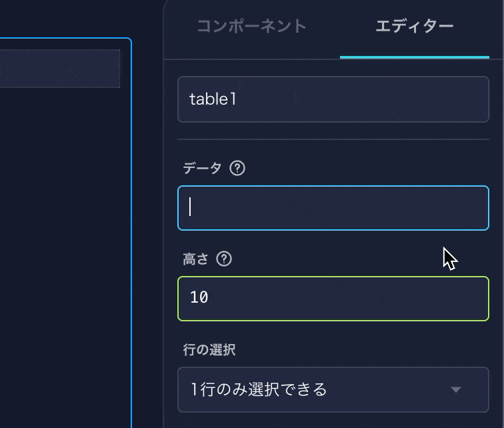The width and height of the screenshot is (504, 428).
Task: Click the table header row on canvas
Action: [60, 68]
